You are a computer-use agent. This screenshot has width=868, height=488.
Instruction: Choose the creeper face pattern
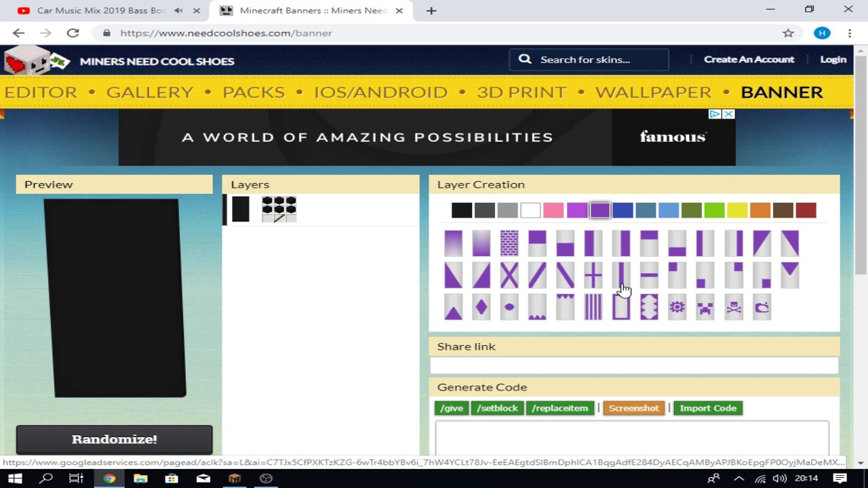[x=705, y=308]
